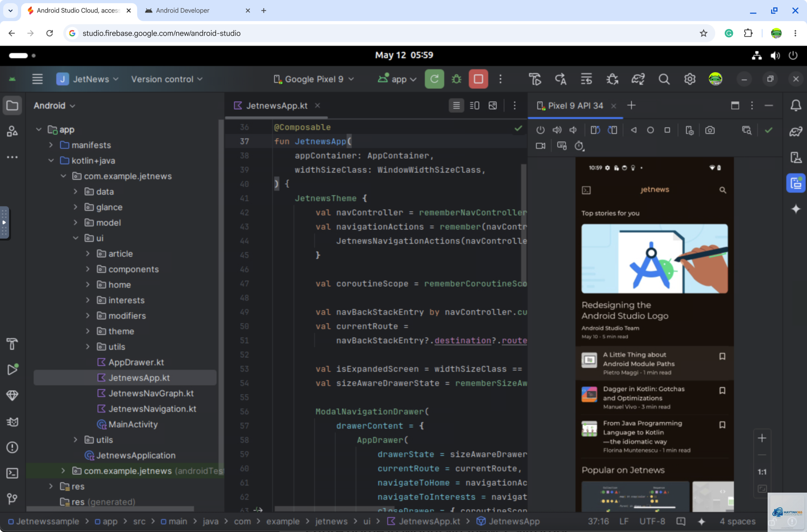Open the JetNews project dropdown
Screen dimensions: 807x532
(87, 79)
